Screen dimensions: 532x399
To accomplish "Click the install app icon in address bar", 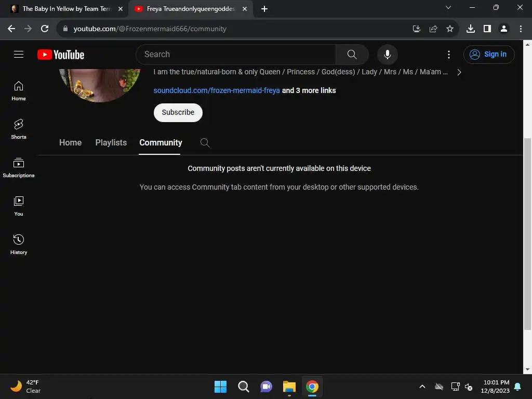I will pyautogui.click(x=416, y=29).
